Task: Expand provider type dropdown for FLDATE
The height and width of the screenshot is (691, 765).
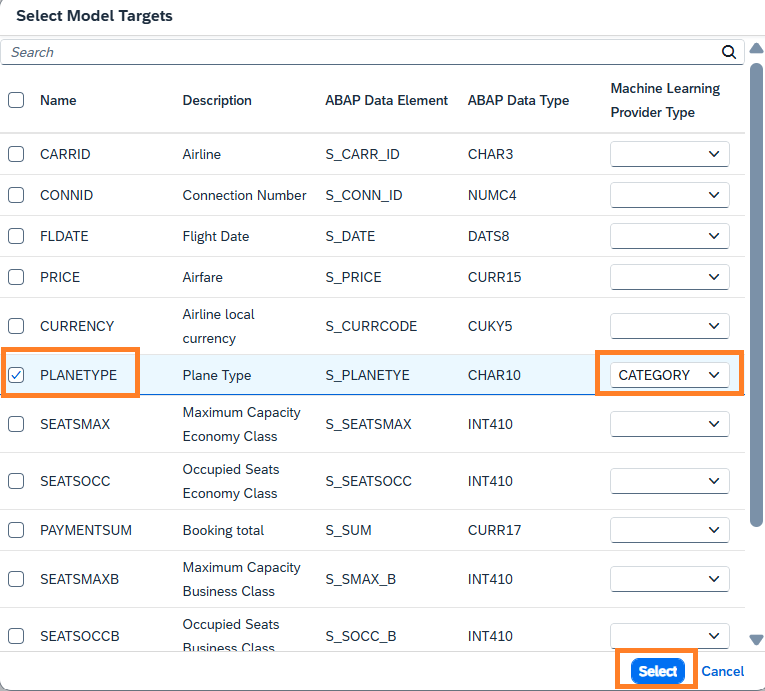Action: (669, 236)
